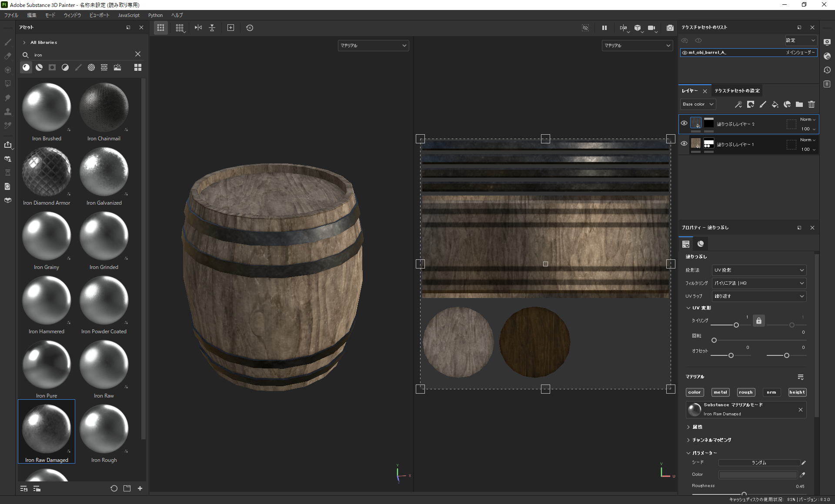Delete layer with trash icon

pyautogui.click(x=812, y=104)
